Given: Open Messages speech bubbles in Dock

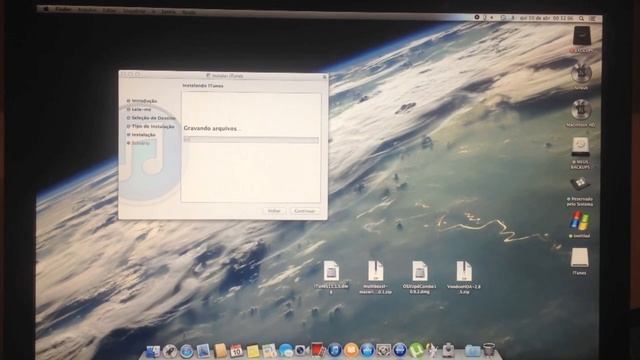Looking at the screenshot, I should pos(286,350).
